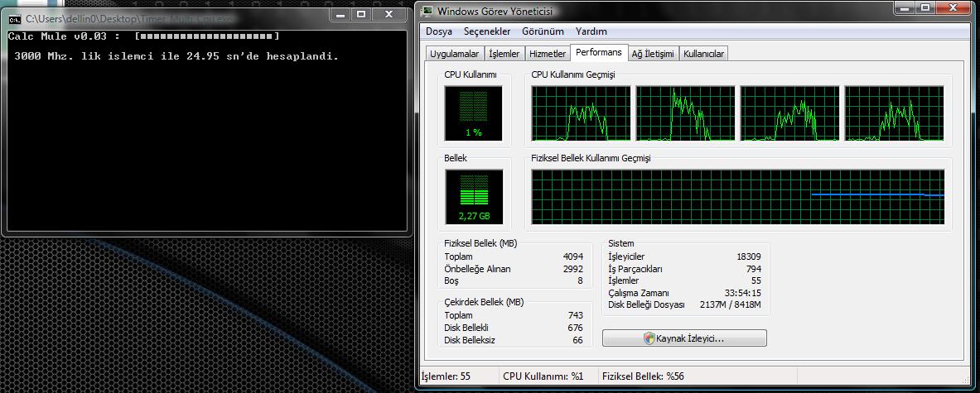The width and height of the screenshot is (980, 393).
Task: Close the Windows Görev Yöneticisi window
Action: coord(955,8)
